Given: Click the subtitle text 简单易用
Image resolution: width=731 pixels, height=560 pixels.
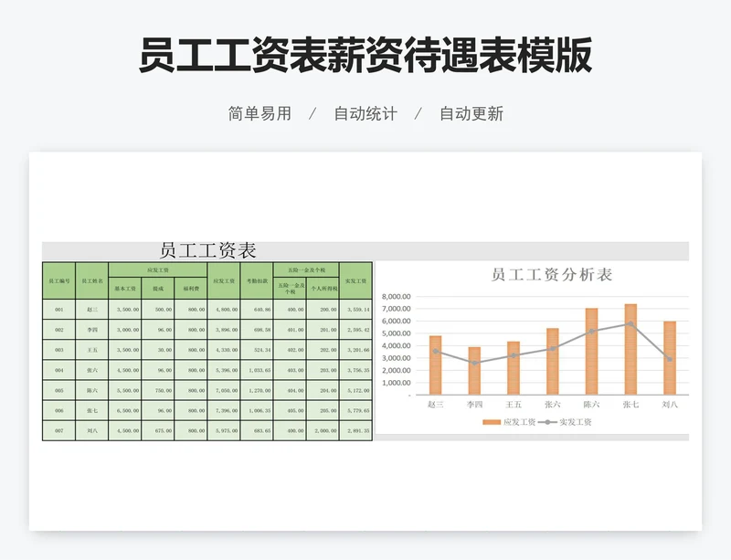Looking at the screenshot, I should (x=260, y=113).
